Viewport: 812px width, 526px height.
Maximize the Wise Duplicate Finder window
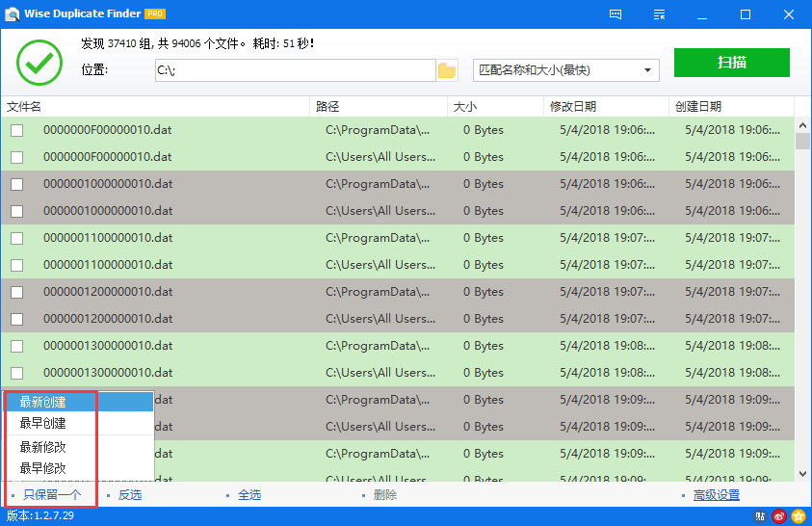746,14
